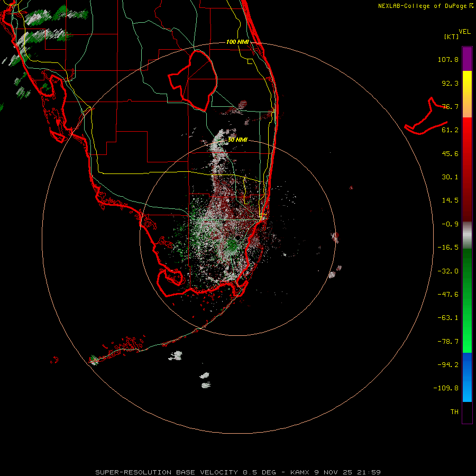
Task: Click the '100 NMI' range ring label
Action: (237, 42)
